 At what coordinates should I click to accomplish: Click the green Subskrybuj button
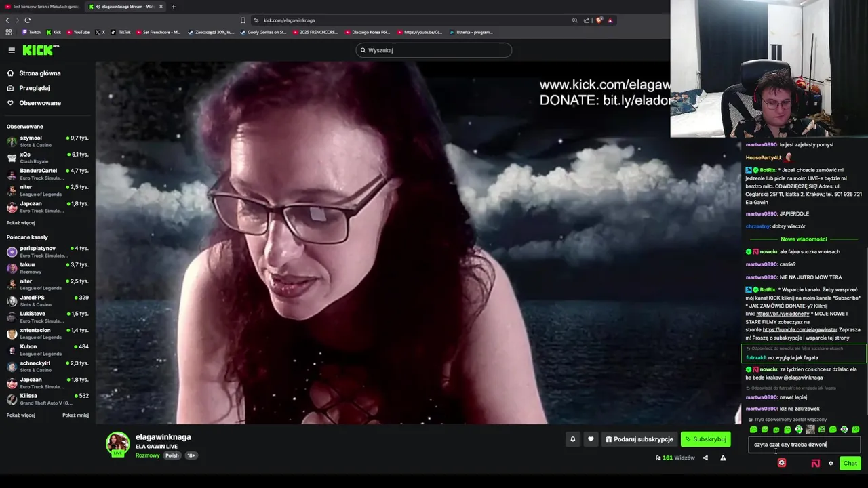pyautogui.click(x=706, y=439)
